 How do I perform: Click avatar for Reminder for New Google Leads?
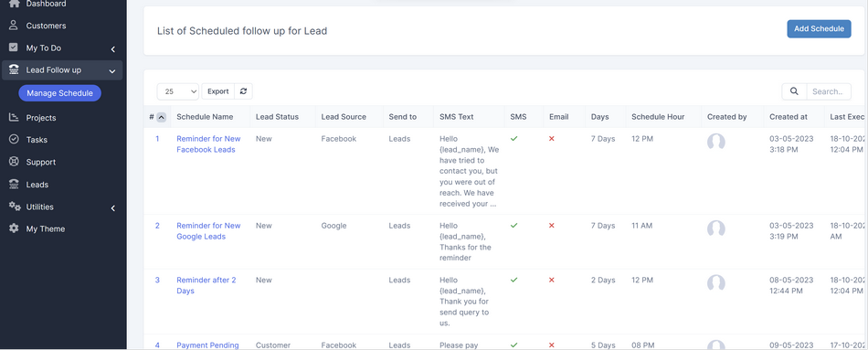click(x=715, y=228)
